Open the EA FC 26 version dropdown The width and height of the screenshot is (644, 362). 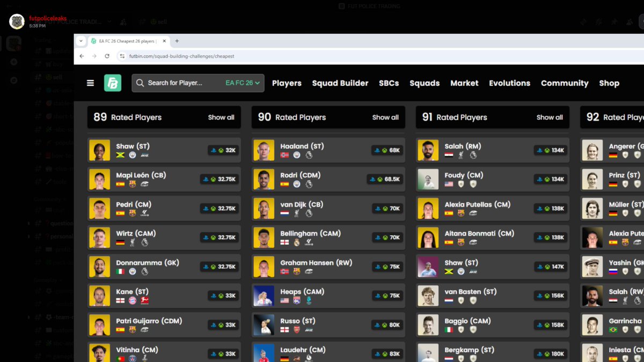[x=243, y=83]
